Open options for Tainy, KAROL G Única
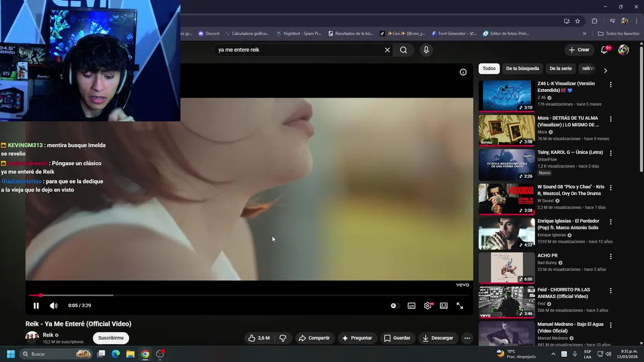The height and width of the screenshot is (362, 644). (611, 153)
